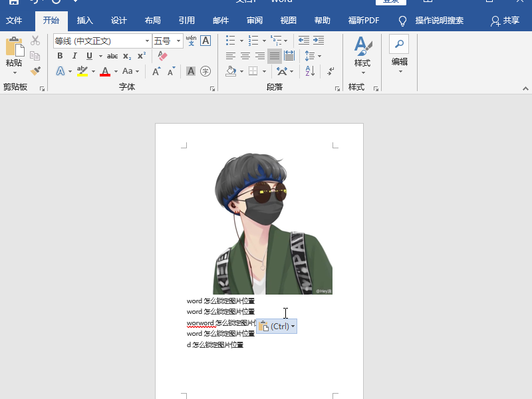Click the Increase Indent icon
This screenshot has height=399, width=532.
[319, 41]
